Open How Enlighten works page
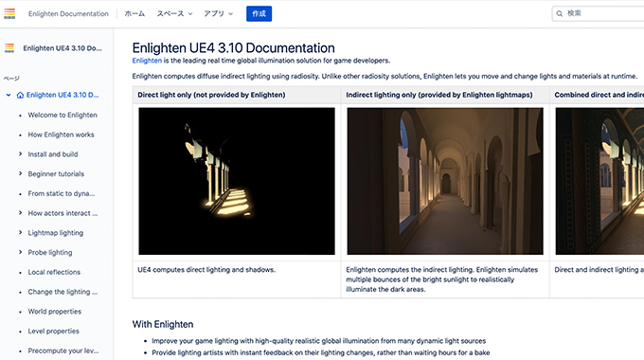This screenshot has width=644, height=360. pos(61,135)
